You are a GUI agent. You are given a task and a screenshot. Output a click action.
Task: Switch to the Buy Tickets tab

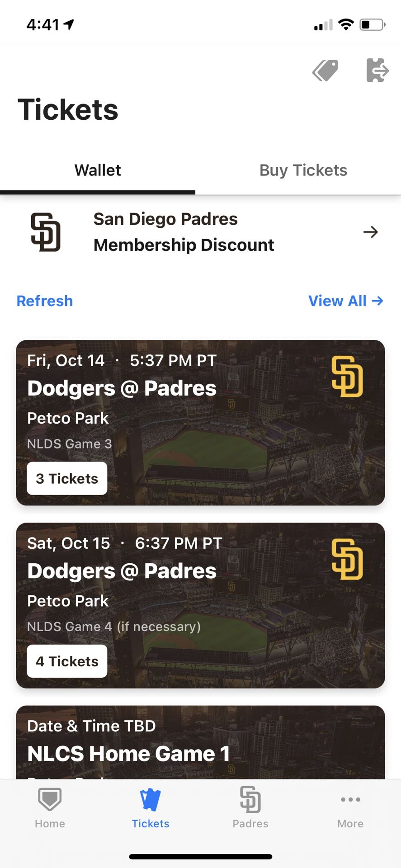click(303, 170)
